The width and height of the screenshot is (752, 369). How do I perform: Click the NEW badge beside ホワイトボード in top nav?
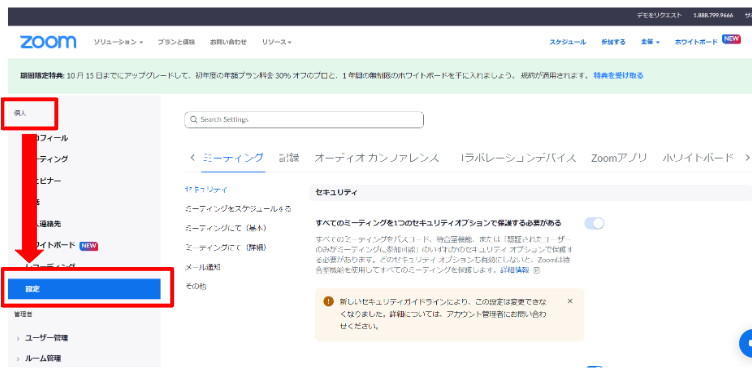point(731,39)
